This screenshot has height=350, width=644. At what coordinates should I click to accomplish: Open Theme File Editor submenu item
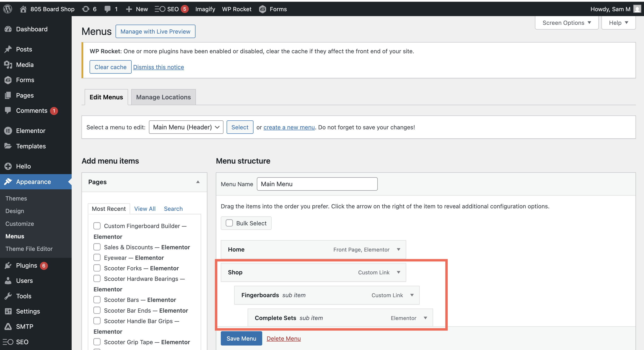[29, 249]
